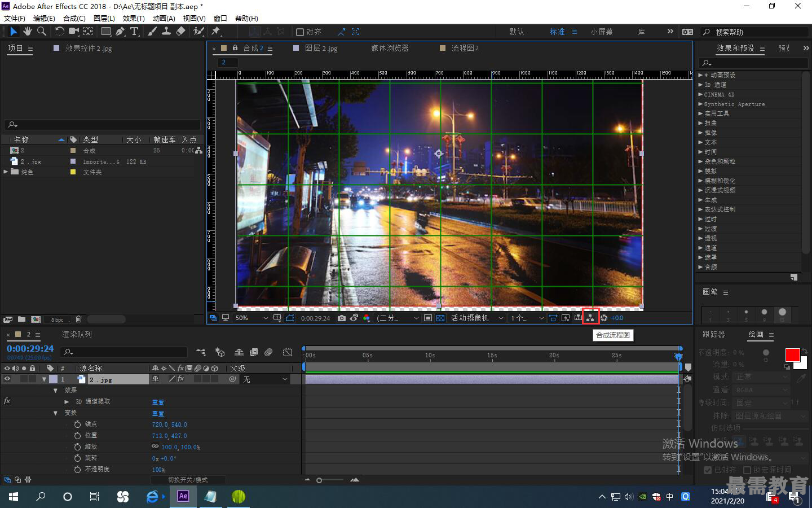
Task: Click the yellow label swatch of 纯色 folder
Action: pyautogui.click(x=73, y=172)
